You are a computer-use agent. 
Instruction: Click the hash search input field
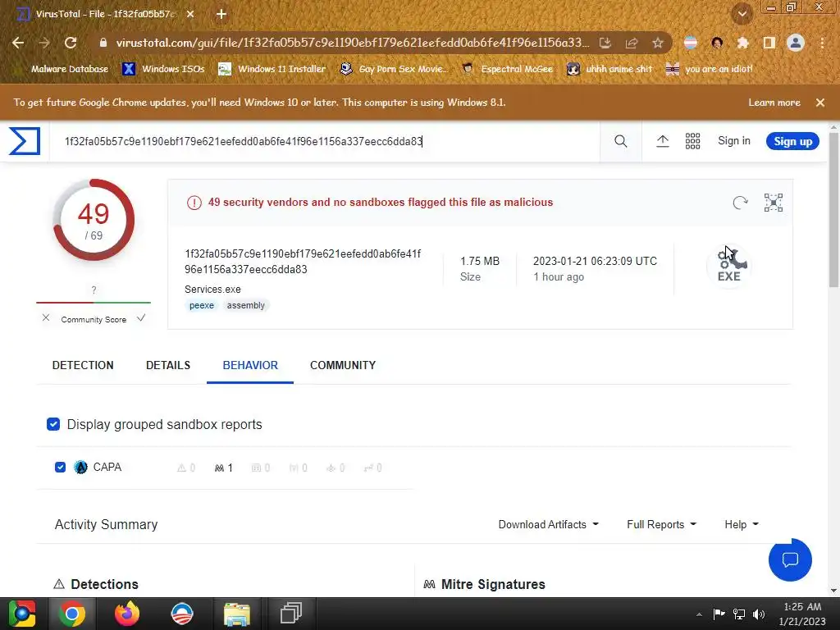pos(324,141)
